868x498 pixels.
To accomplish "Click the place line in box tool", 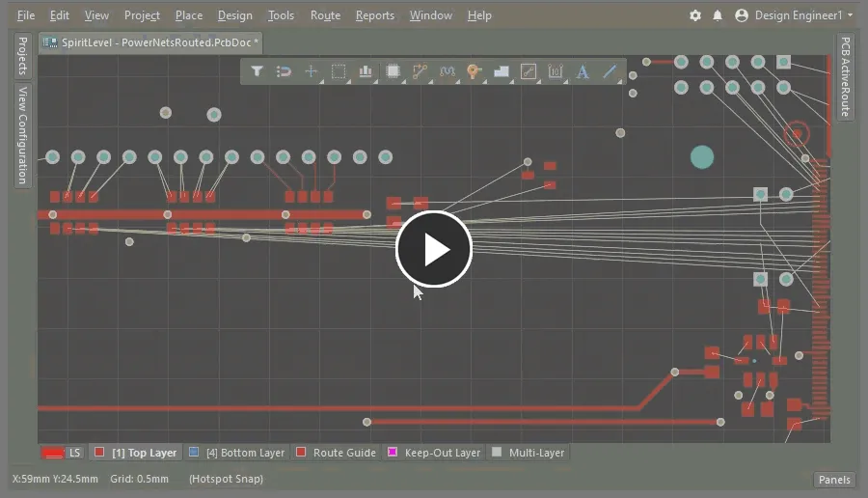I will point(529,71).
